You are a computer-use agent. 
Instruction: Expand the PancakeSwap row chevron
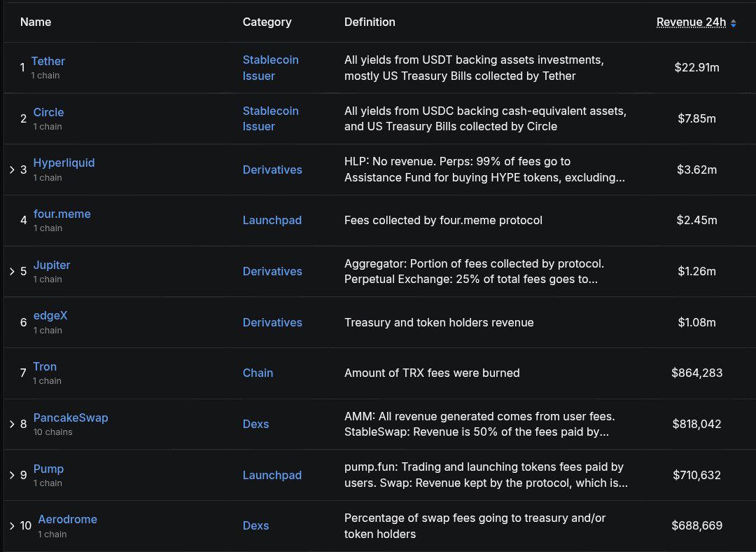click(x=12, y=424)
